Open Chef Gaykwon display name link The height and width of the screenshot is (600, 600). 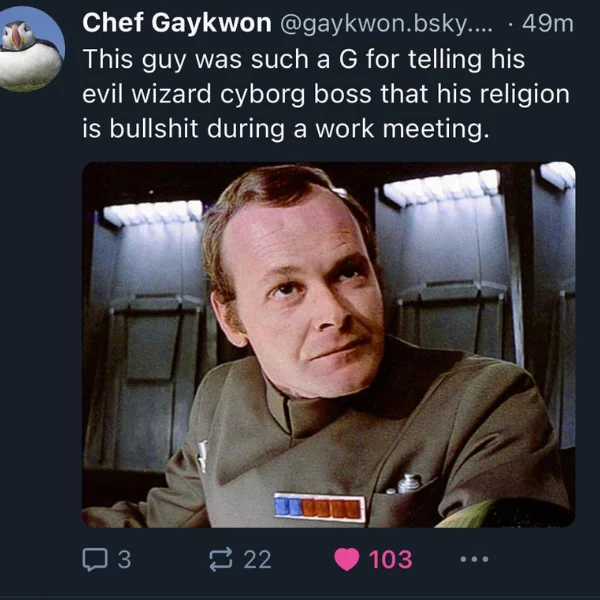[x=177, y=23]
